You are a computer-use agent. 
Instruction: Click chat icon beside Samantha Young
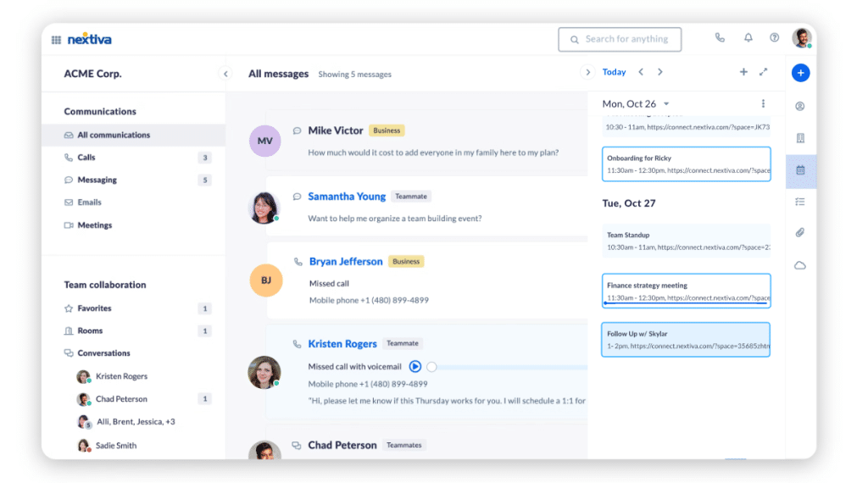(297, 197)
